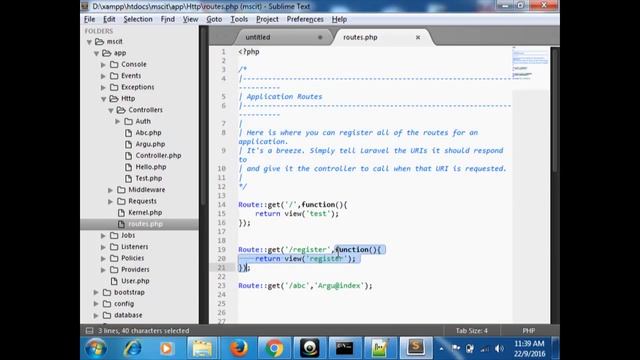
Task: Open the command prompt taskbar icon
Action: 344,348
